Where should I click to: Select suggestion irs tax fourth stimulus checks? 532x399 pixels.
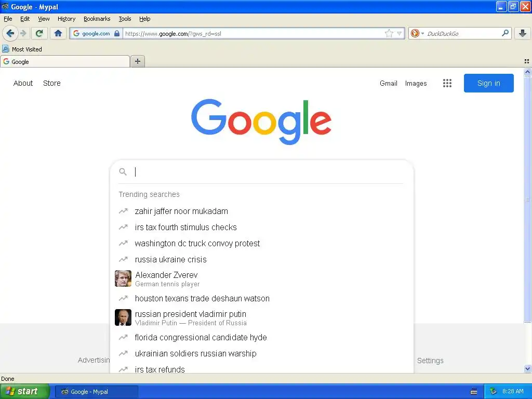[x=262, y=227]
